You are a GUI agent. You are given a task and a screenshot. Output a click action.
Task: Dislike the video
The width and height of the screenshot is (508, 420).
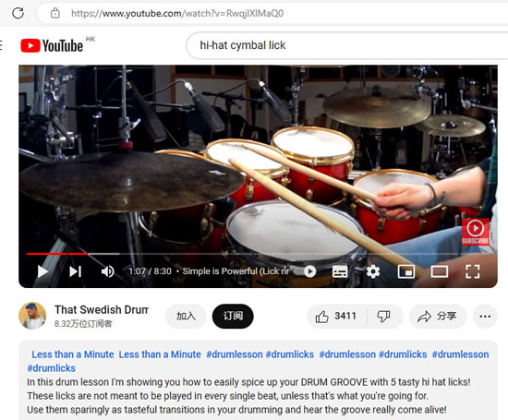pos(384,316)
